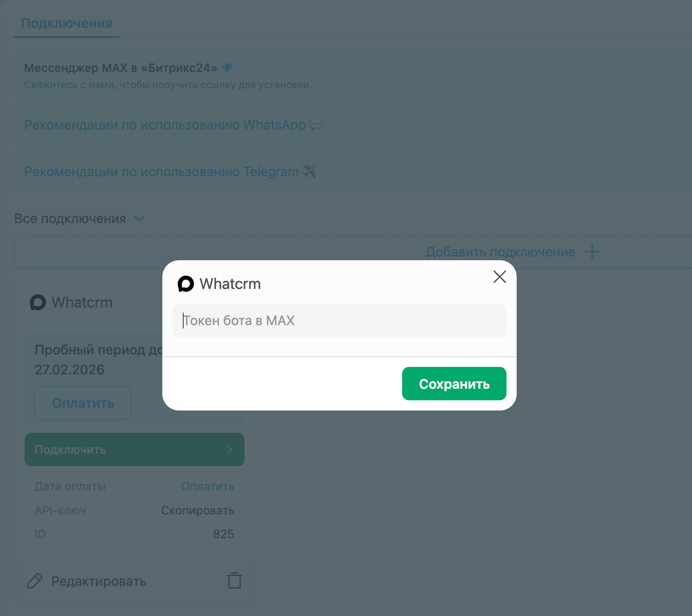Click the diamond icon beside Битрикс24
692x616 pixels.
pos(227,68)
